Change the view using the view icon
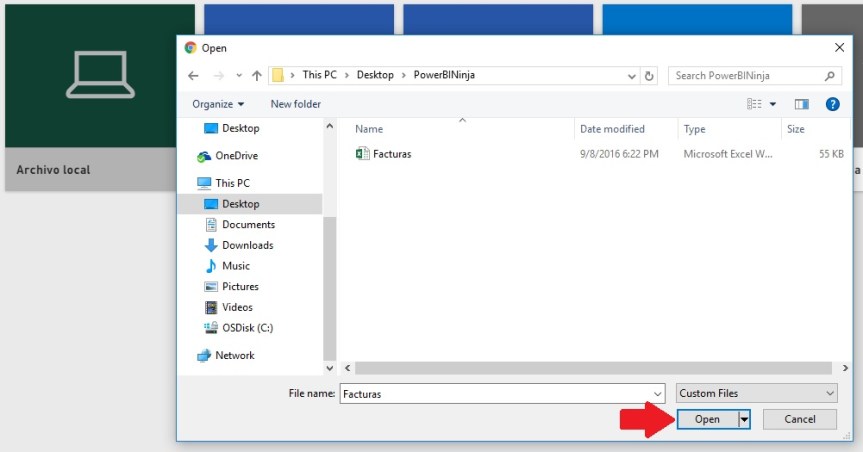The height and width of the screenshot is (452, 863). pos(754,104)
